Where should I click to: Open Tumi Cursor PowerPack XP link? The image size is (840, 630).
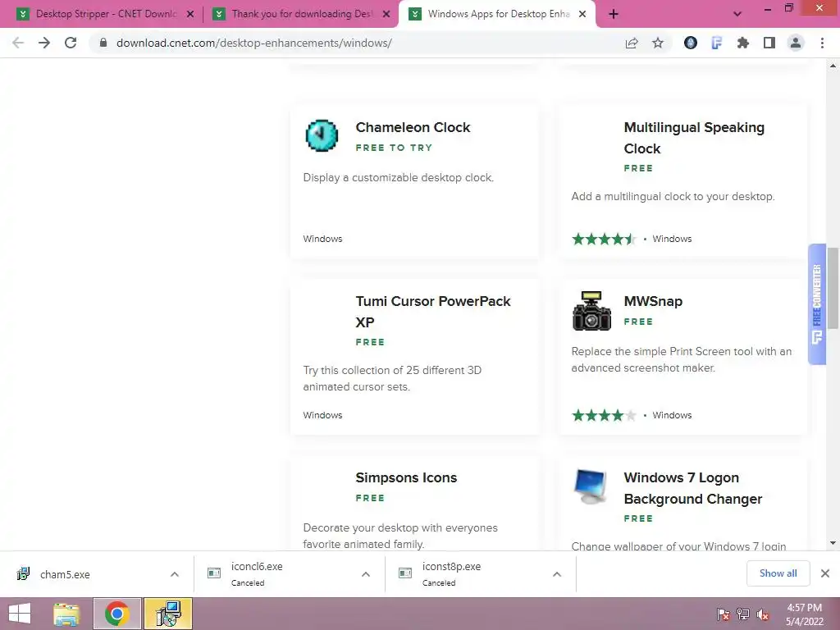point(433,311)
